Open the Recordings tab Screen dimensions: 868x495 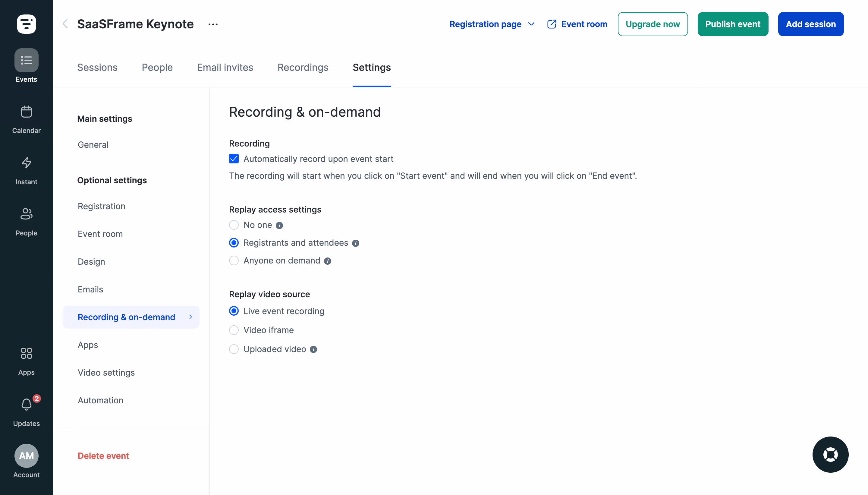[x=303, y=67]
